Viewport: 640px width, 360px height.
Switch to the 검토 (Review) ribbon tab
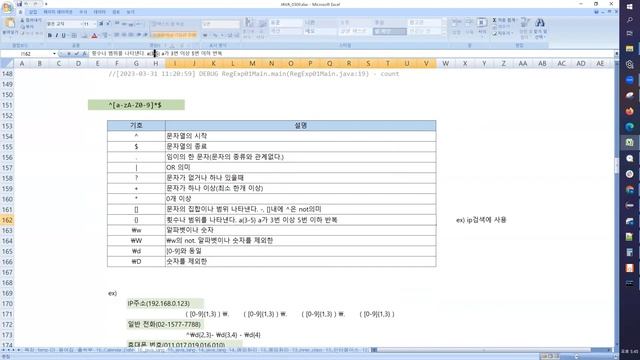coord(116,12)
